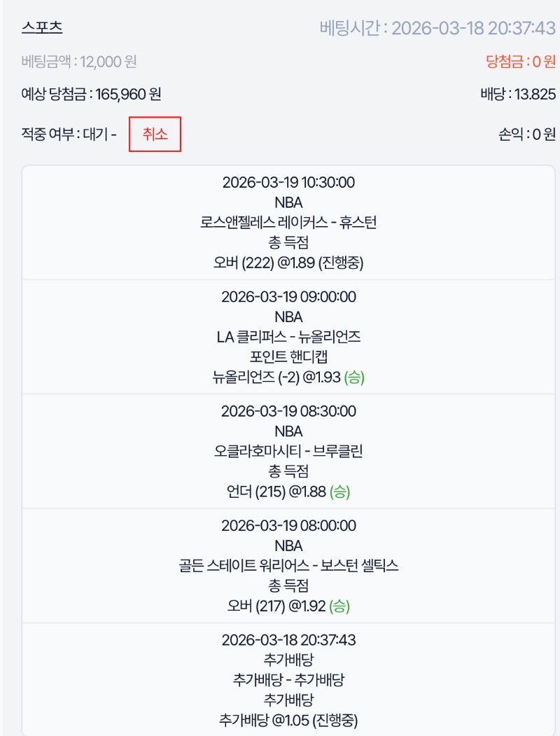Click the 2026-03-19 10:30:00 game time
The image size is (560, 736).
(288, 183)
